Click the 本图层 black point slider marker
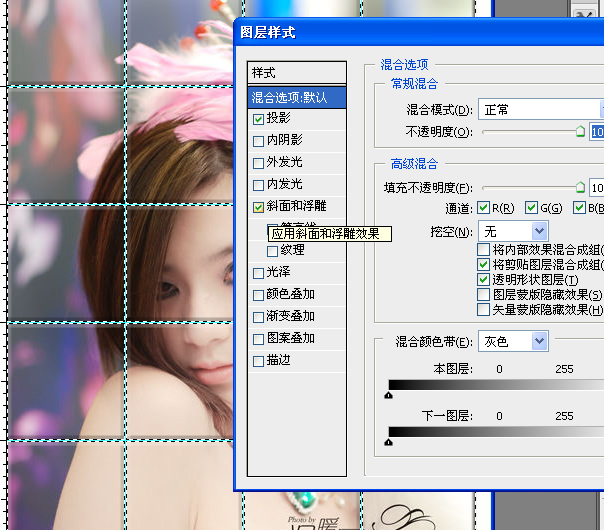Viewport: 604px width, 530px height. 389,395
